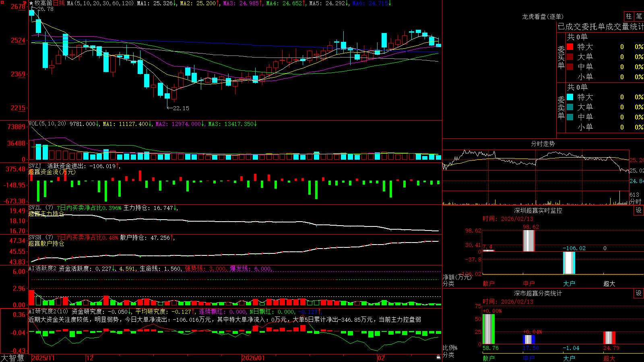Select the MA(5,10,20,30,60,120) indicator label
This screenshot has height=362, width=644.
(x=100, y=3)
